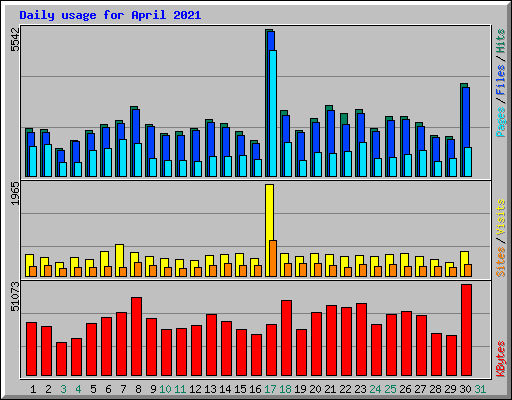
Task: Select day 10 on the x-axis
Action: (x=165, y=389)
